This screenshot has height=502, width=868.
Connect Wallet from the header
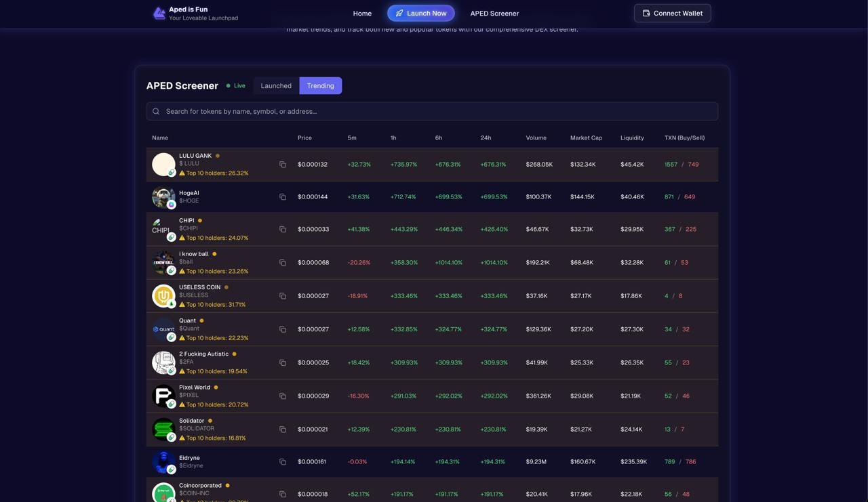coord(673,13)
